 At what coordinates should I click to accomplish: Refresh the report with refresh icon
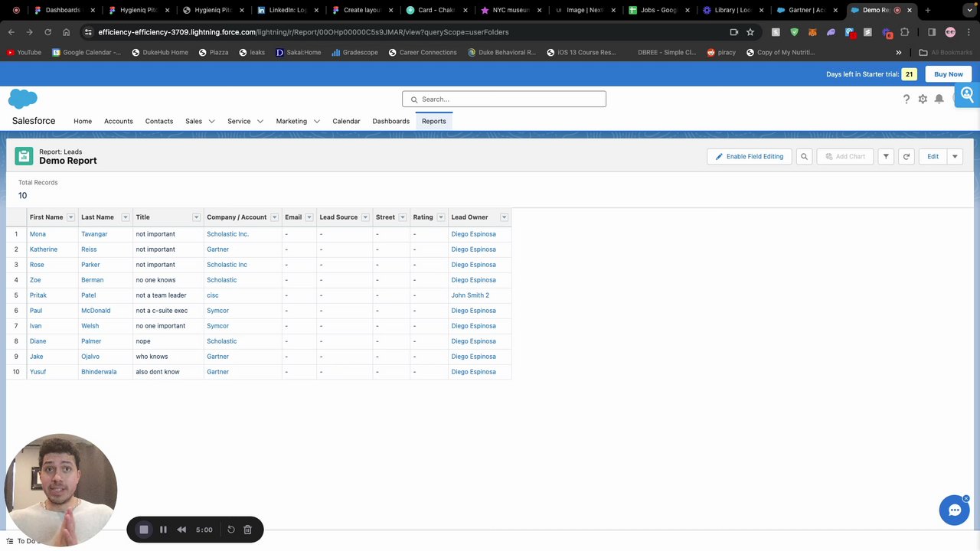[906, 156]
